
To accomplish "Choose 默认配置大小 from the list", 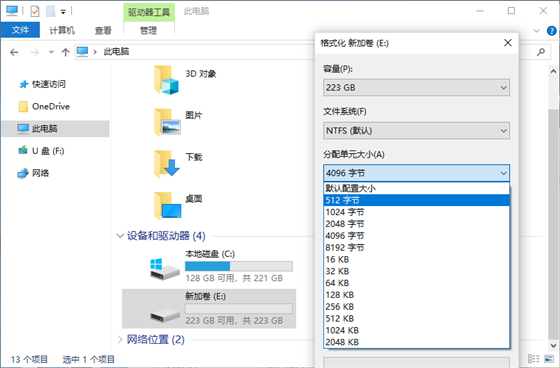I will coord(416,188).
